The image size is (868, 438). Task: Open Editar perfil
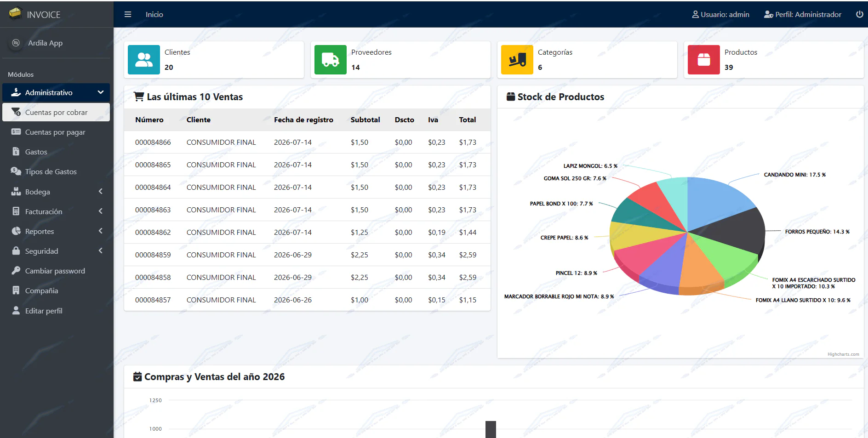pyautogui.click(x=56, y=311)
